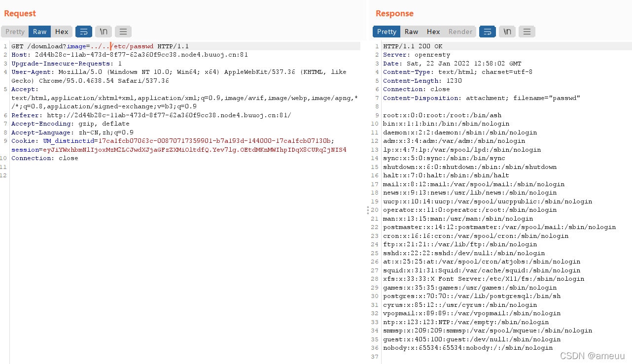Click the guest:x:405:100 passwd entry
632x364 pixels.
[472, 339]
